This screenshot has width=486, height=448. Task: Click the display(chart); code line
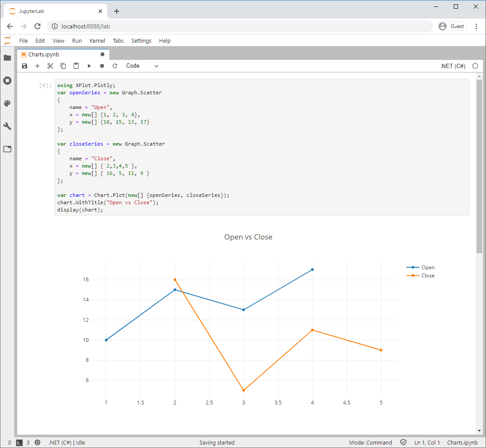pos(80,210)
